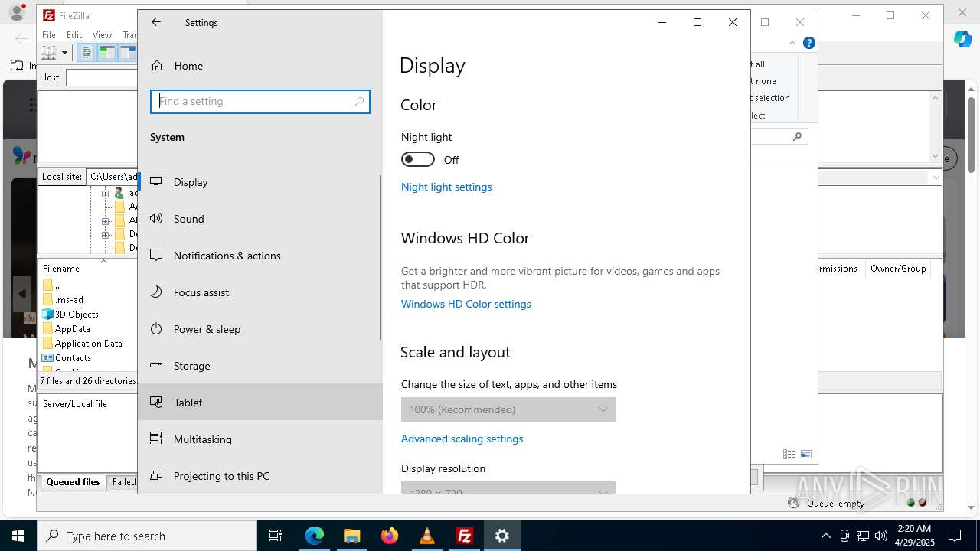Viewport: 980px width, 551px height.
Task: Open Site Manager dropdown arrow in FileZilla
Action: [x=64, y=53]
